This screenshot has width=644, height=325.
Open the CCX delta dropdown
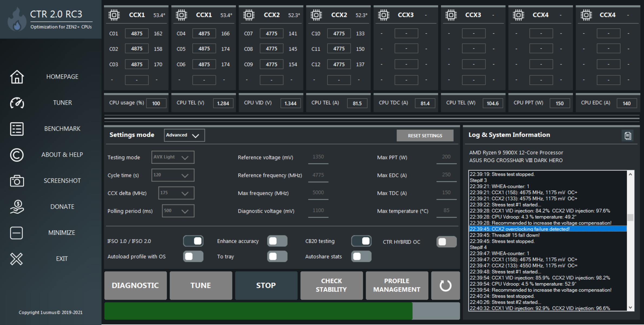pyautogui.click(x=176, y=193)
